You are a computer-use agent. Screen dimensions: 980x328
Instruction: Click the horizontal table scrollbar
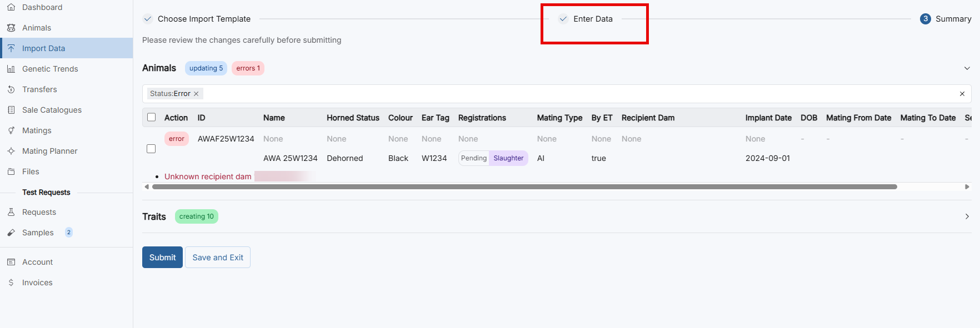524,187
